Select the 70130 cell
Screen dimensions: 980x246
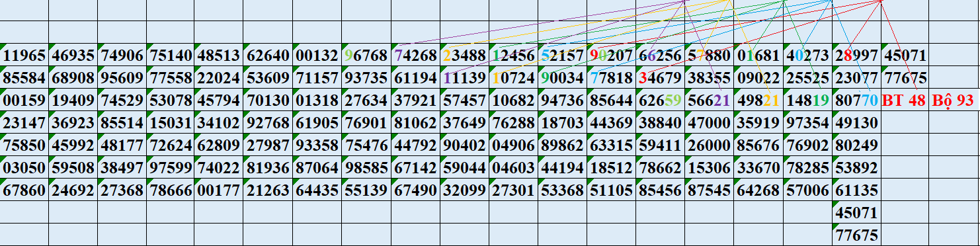[x=268, y=101]
